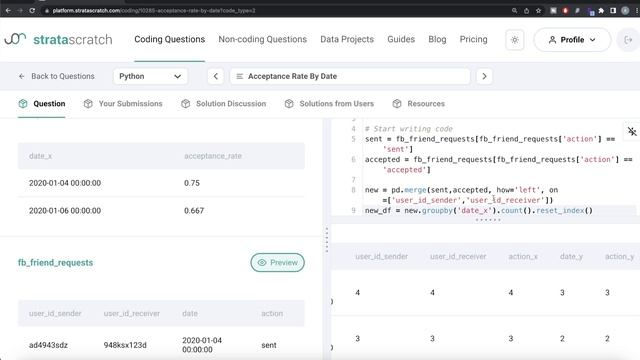The image size is (640, 360).
Task: Click the StrataScratch logo
Action: (x=58, y=39)
